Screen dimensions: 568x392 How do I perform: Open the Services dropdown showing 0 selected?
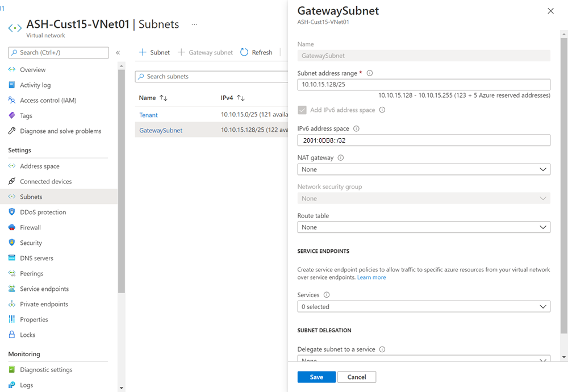[424, 306]
